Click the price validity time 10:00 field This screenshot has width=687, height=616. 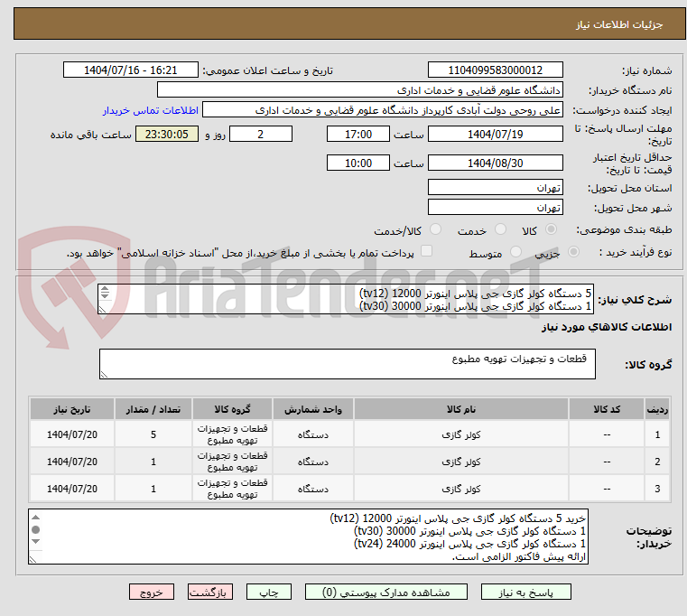[x=358, y=163]
